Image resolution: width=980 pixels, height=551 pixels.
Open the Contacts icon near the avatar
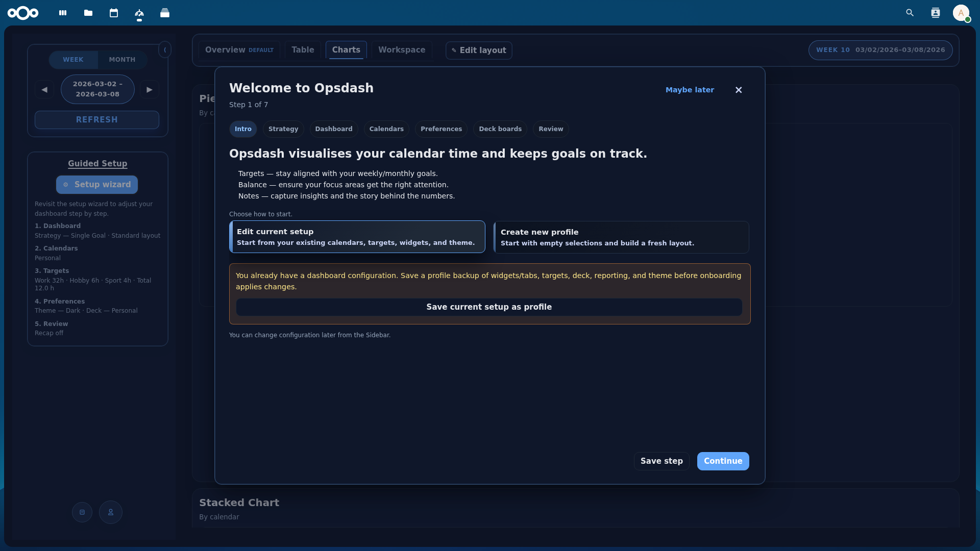pos(936,13)
